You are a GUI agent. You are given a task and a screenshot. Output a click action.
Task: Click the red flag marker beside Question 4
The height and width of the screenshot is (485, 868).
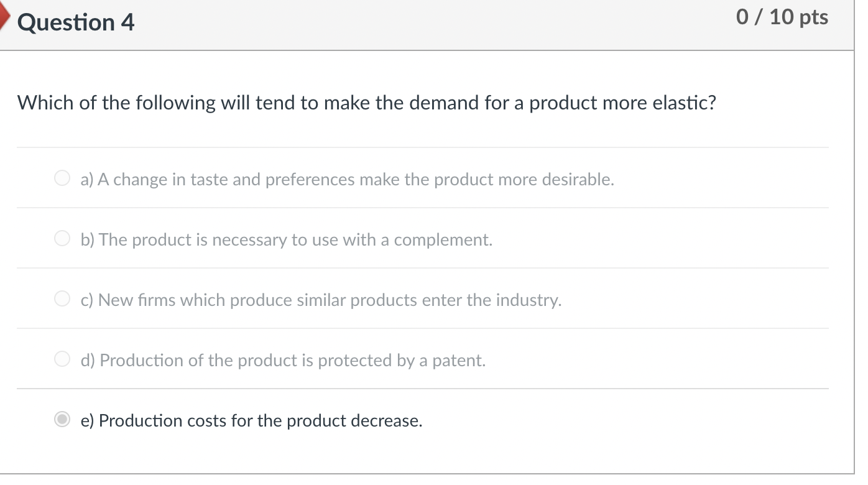(5, 22)
